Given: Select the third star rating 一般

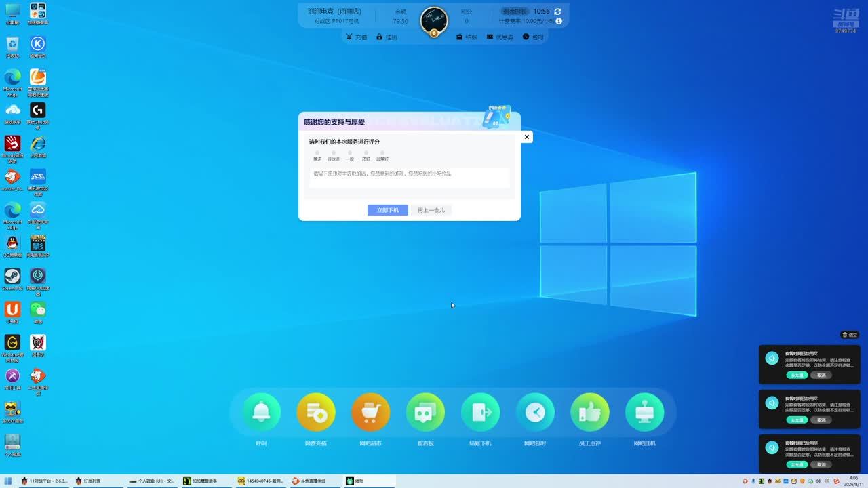Looking at the screenshot, I should pos(350,153).
